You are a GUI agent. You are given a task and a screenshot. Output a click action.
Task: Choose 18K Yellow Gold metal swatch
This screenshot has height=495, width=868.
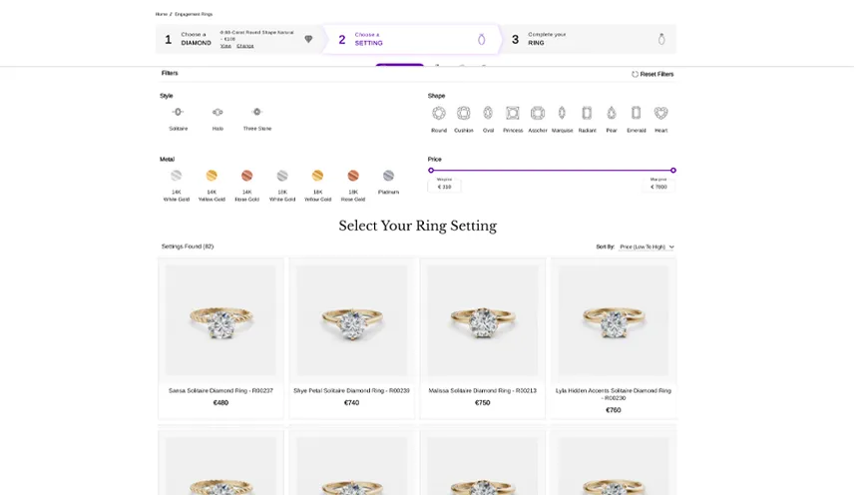(x=317, y=176)
